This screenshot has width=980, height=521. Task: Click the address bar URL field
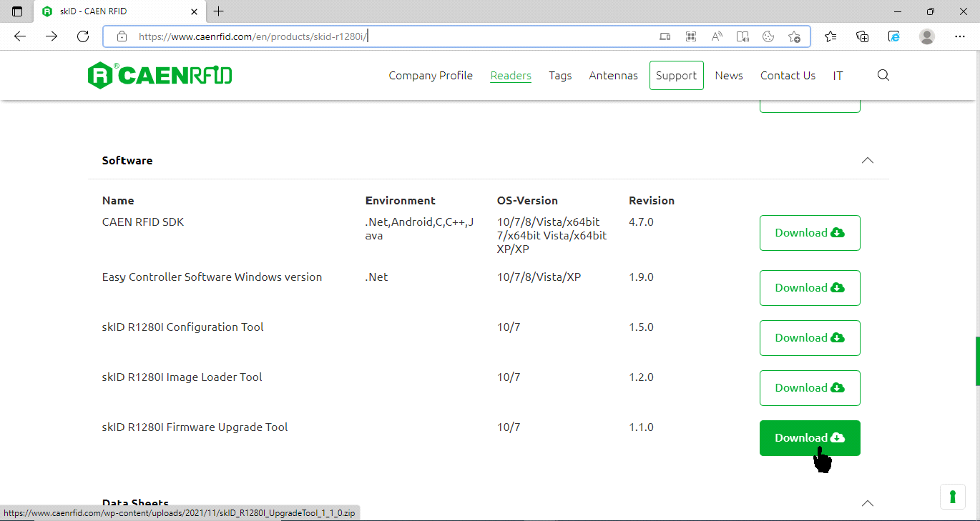pyautogui.click(x=393, y=36)
